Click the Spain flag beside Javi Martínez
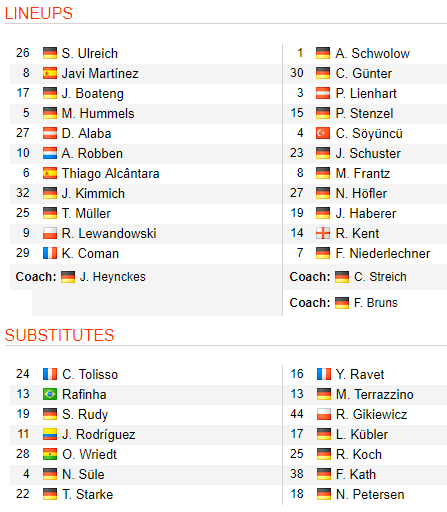The image size is (447, 512). (x=50, y=73)
